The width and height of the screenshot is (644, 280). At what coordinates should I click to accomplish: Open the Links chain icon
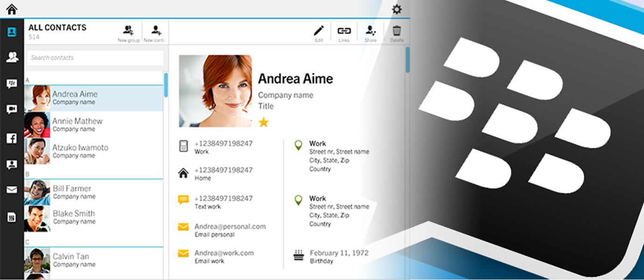click(x=344, y=34)
